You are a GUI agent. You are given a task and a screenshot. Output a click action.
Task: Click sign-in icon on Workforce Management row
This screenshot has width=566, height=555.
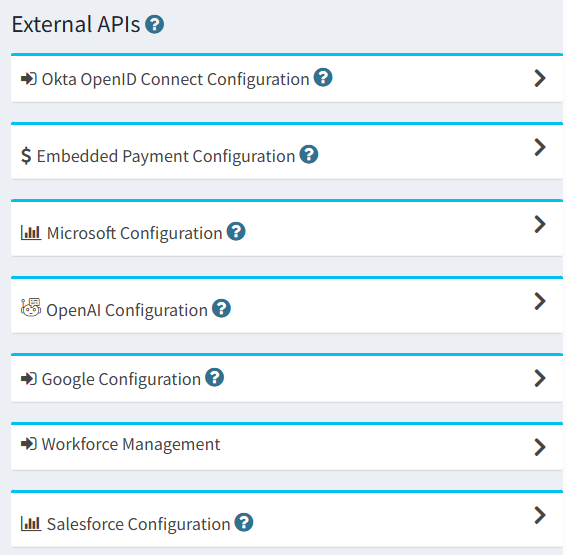click(x=29, y=444)
